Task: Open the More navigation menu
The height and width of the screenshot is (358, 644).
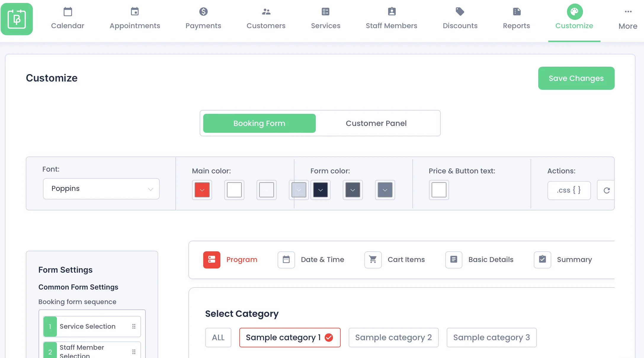Action: click(x=628, y=19)
